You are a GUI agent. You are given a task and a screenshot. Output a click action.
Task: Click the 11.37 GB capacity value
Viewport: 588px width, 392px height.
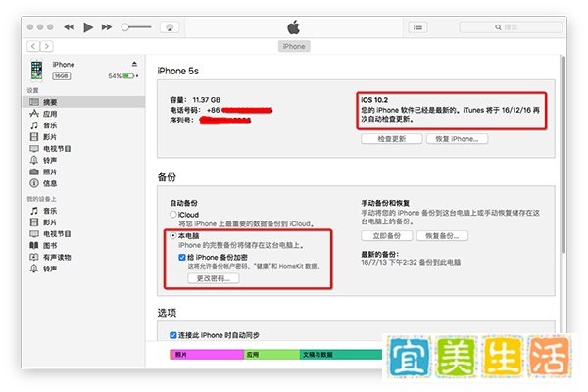206,100
